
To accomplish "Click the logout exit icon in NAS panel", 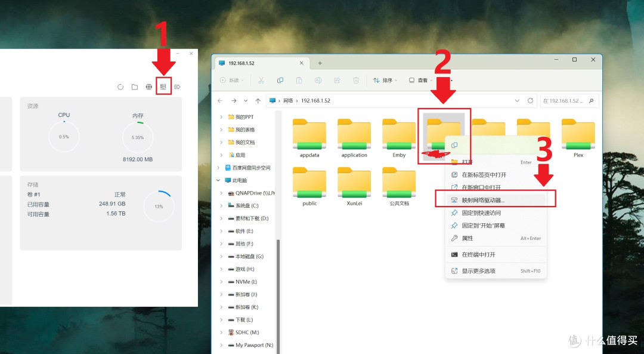I will coord(178,87).
